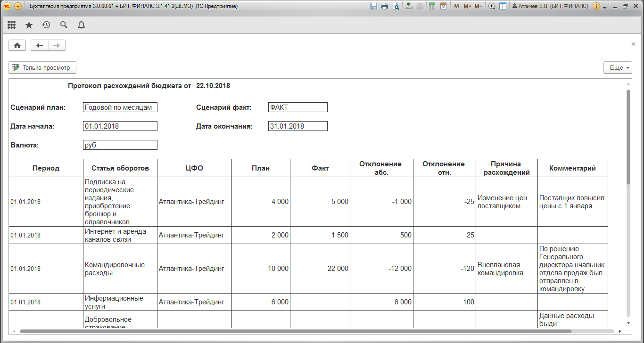Expand the 'Еще' dropdown menu
Viewport: 644px width, 343px height.
click(x=619, y=68)
